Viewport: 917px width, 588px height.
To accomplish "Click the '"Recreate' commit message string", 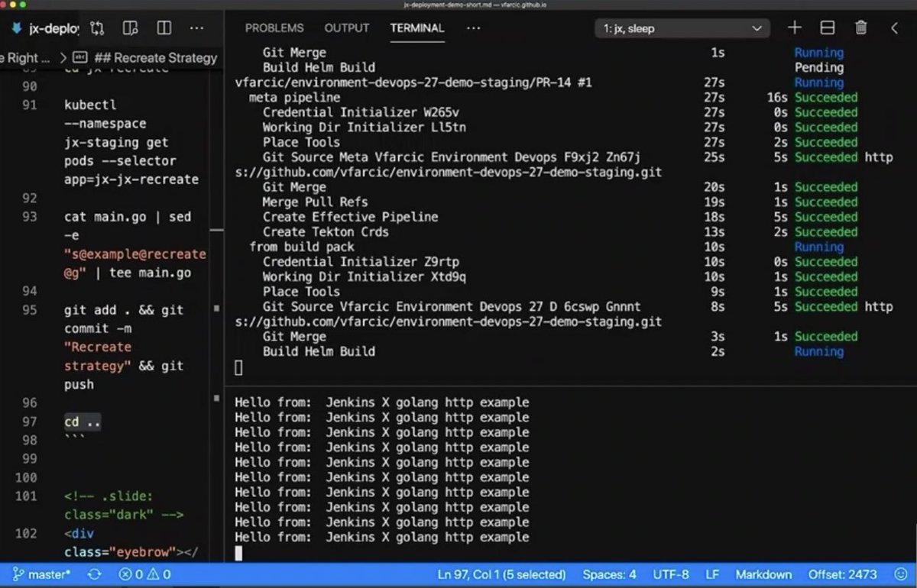I will coord(98,347).
